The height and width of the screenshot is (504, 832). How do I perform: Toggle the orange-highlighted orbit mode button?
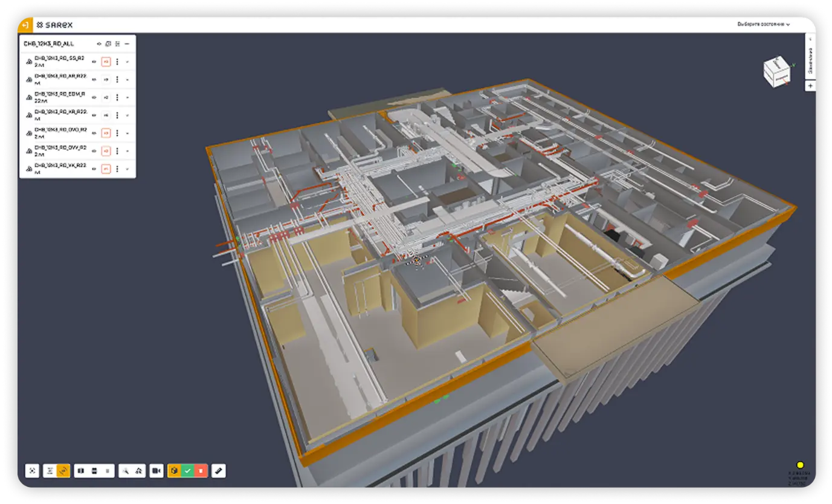(x=63, y=471)
